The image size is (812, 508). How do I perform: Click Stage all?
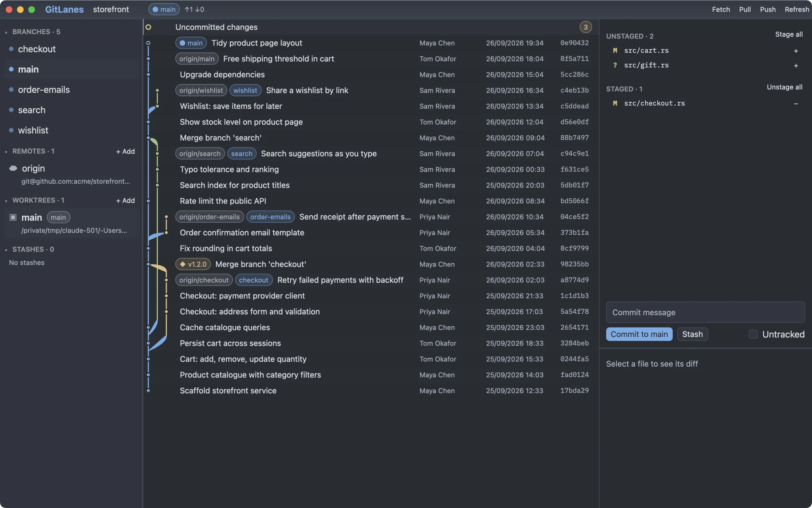788,35
